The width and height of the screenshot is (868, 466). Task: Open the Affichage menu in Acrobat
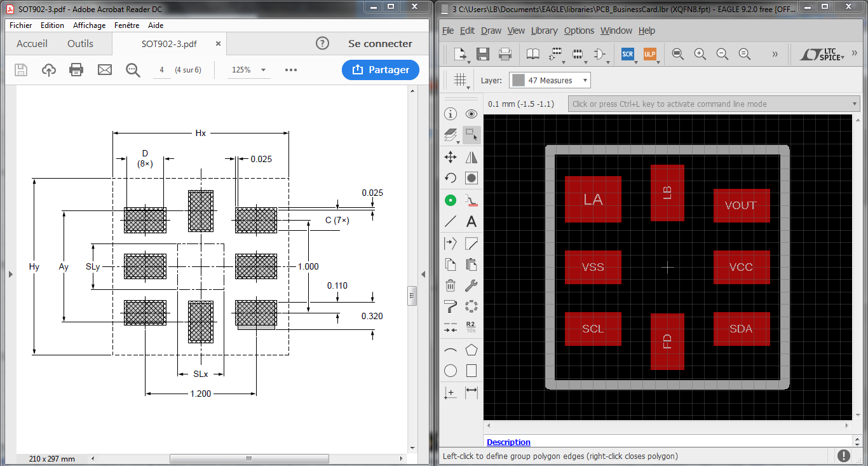[x=89, y=25]
